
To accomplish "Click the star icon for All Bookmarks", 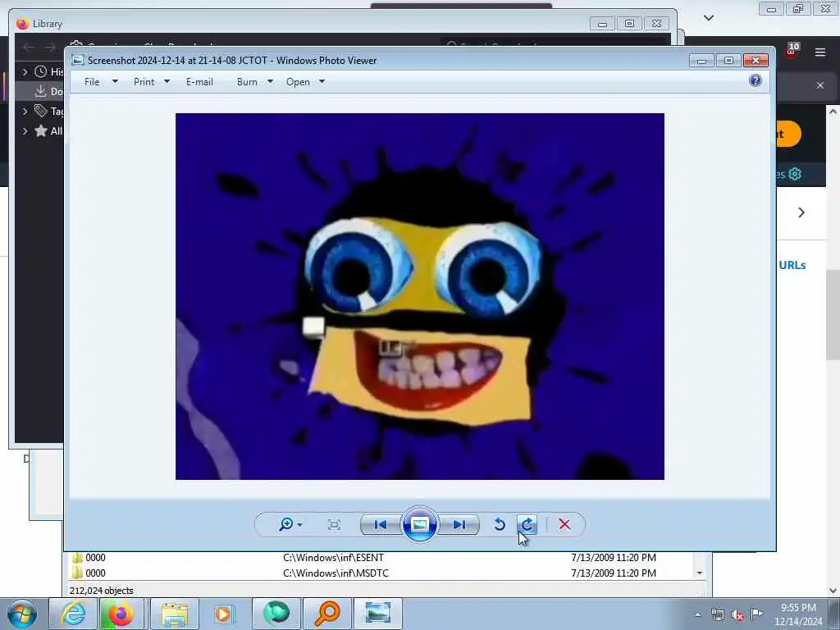I will [x=41, y=130].
